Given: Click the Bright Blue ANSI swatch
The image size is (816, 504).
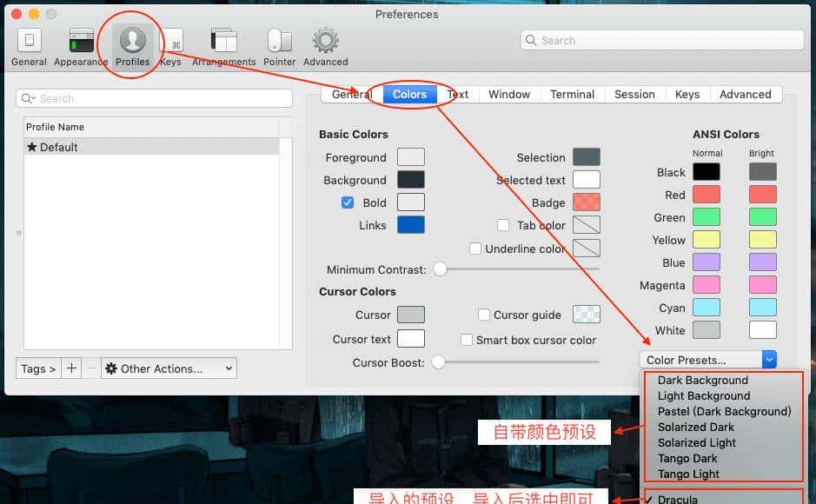Looking at the screenshot, I should point(762,262).
